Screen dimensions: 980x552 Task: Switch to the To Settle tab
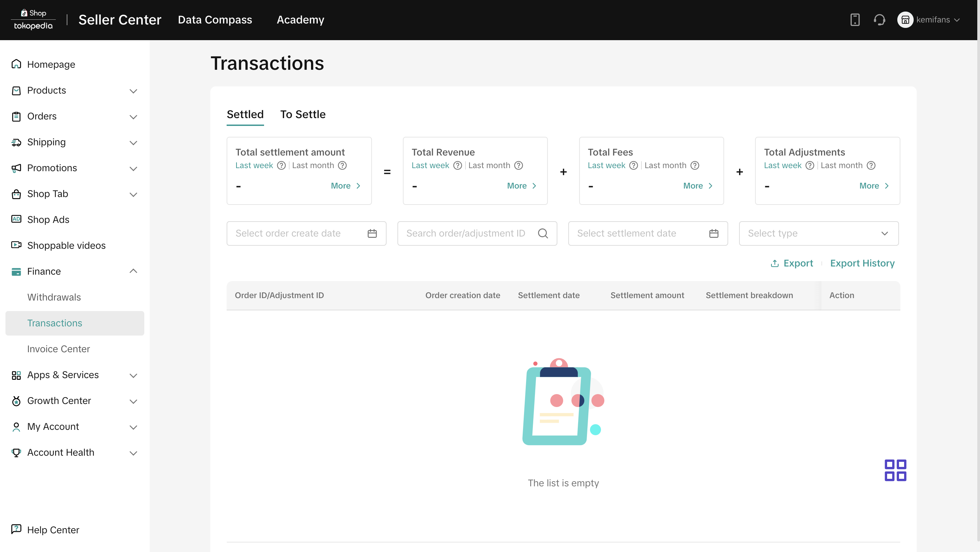pyautogui.click(x=303, y=114)
